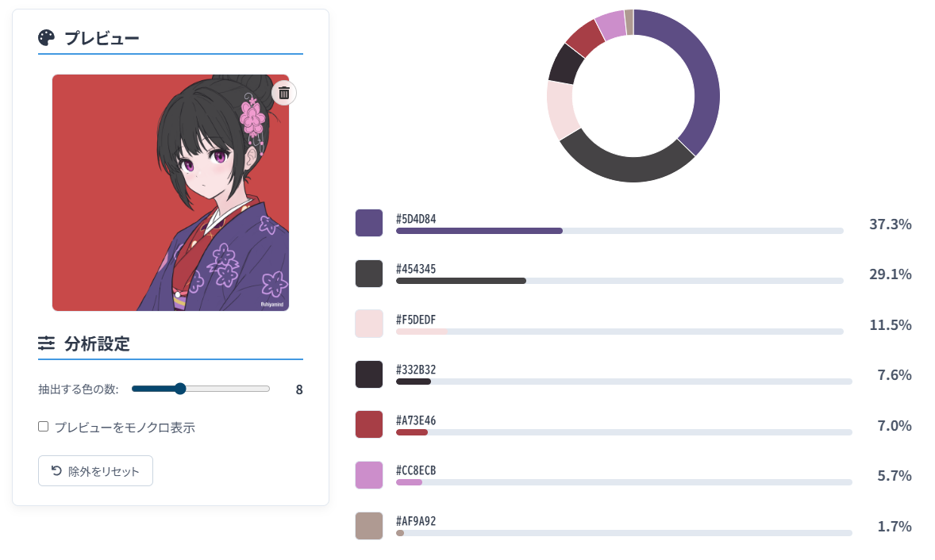Enable the プレビューをモノクロ表示 checkbox
This screenshot has height=560, width=935.
pos(44,427)
